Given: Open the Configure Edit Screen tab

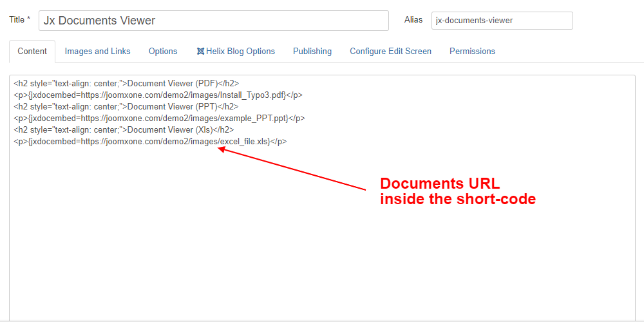Looking at the screenshot, I should [x=390, y=52].
